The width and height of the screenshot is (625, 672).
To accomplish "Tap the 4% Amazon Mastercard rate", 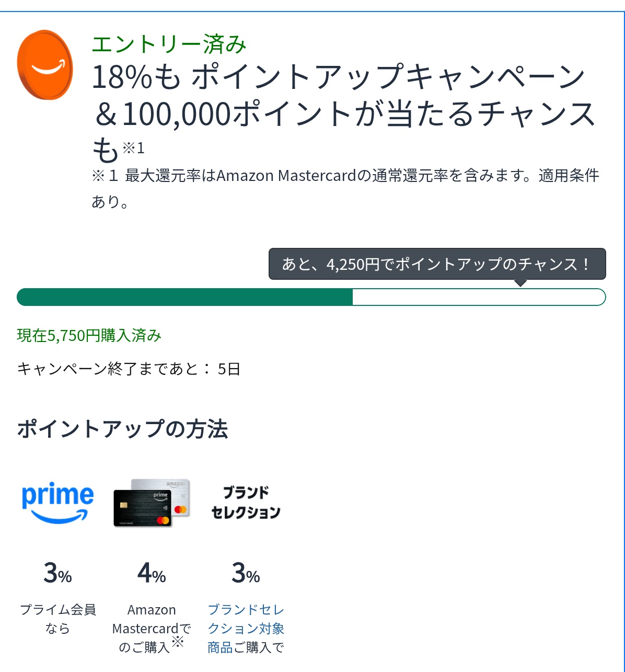I will point(152,573).
